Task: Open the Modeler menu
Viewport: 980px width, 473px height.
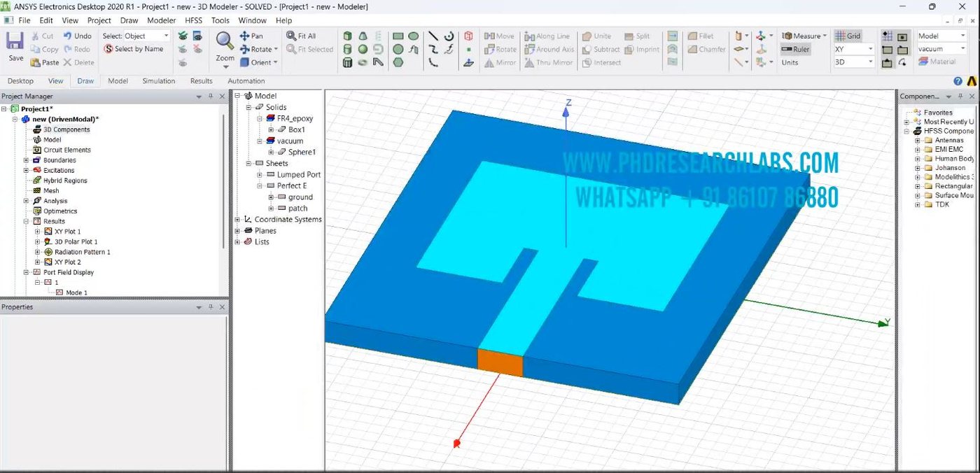Action: click(x=161, y=20)
